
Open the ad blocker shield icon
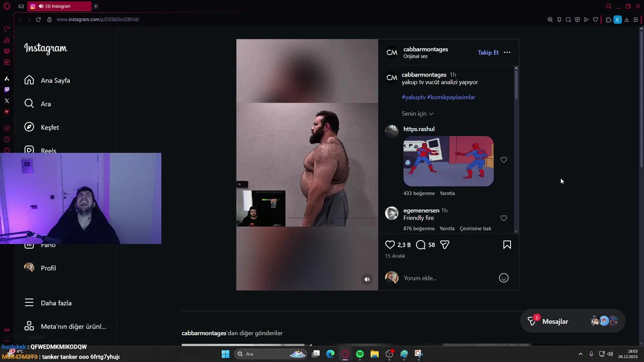coord(577,20)
